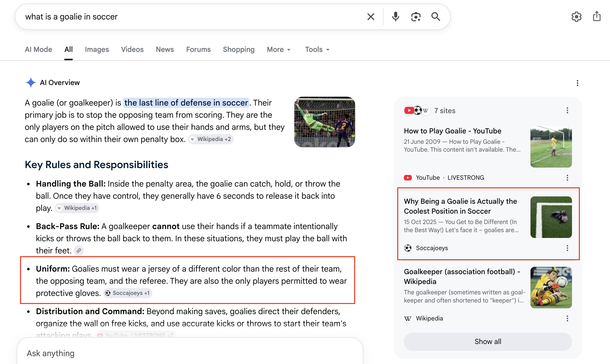The image size is (610, 364).
Task: Open the 7 sites panel three-dot menu
Action: 567,110
